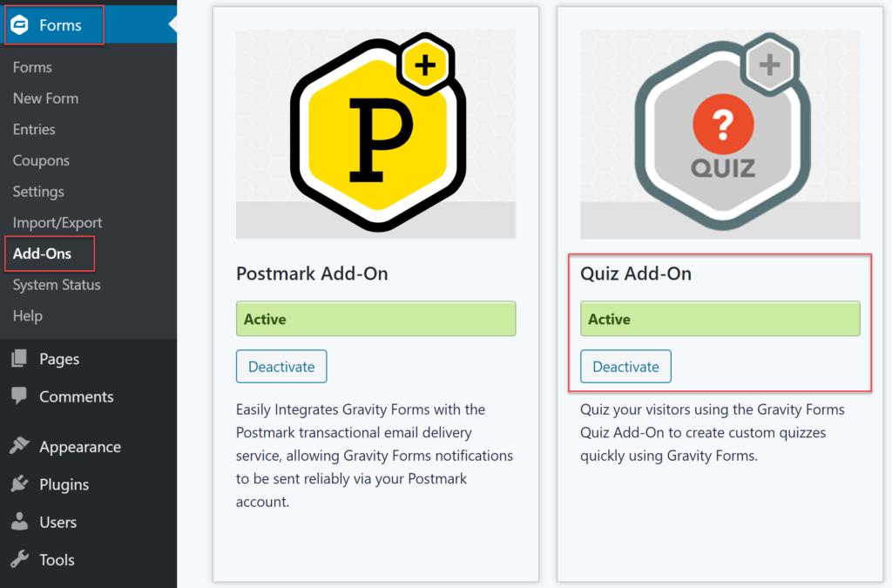The height and width of the screenshot is (588, 892).
Task: Select New Form from the sidebar
Action: pos(44,98)
